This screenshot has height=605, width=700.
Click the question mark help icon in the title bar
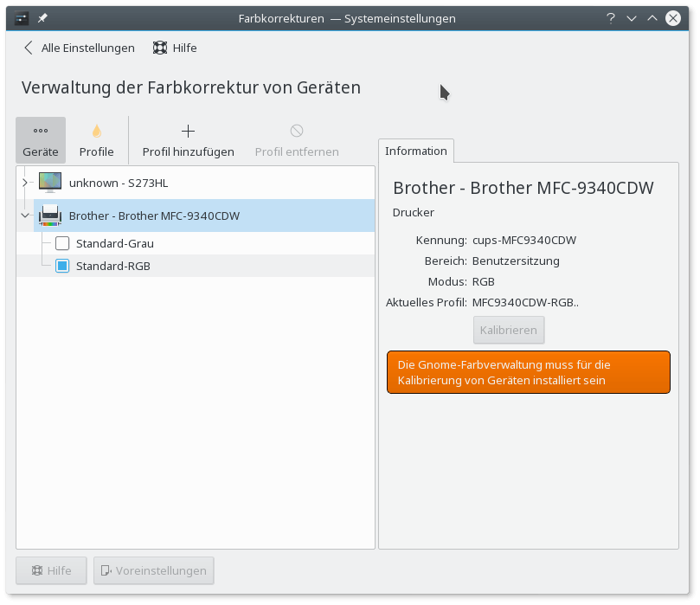610,18
